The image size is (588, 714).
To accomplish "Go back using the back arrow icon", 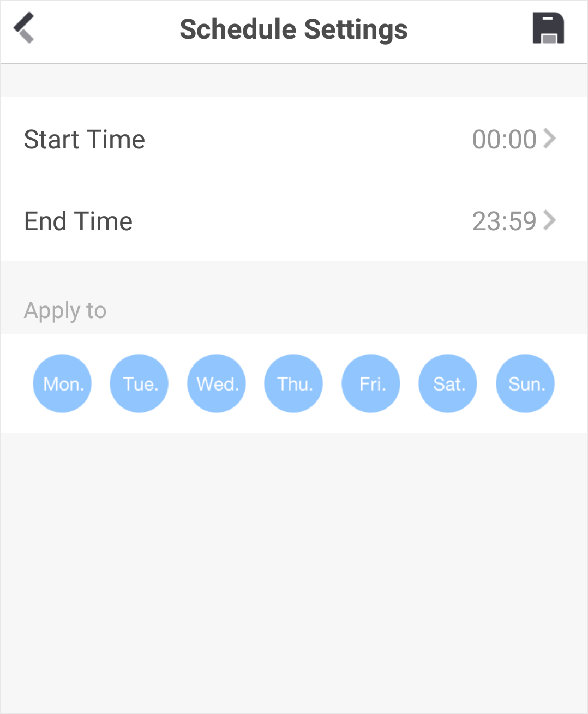I will pos(24,28).
